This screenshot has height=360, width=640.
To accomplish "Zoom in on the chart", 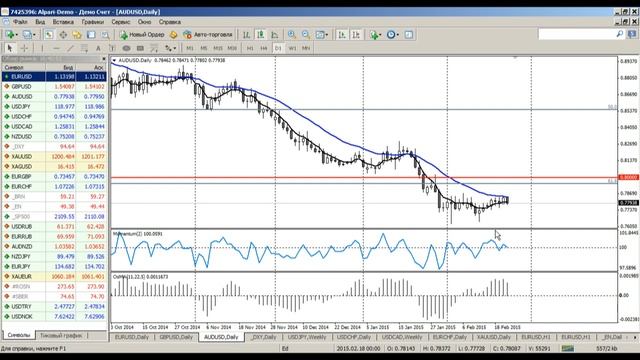I will click(x=291, y=35).
